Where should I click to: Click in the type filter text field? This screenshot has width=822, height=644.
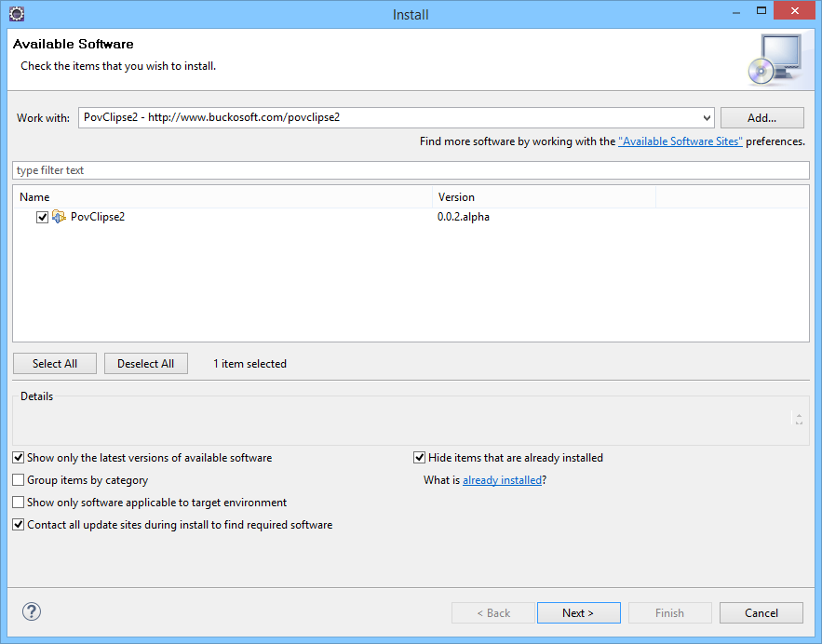[x=411, y=170]
